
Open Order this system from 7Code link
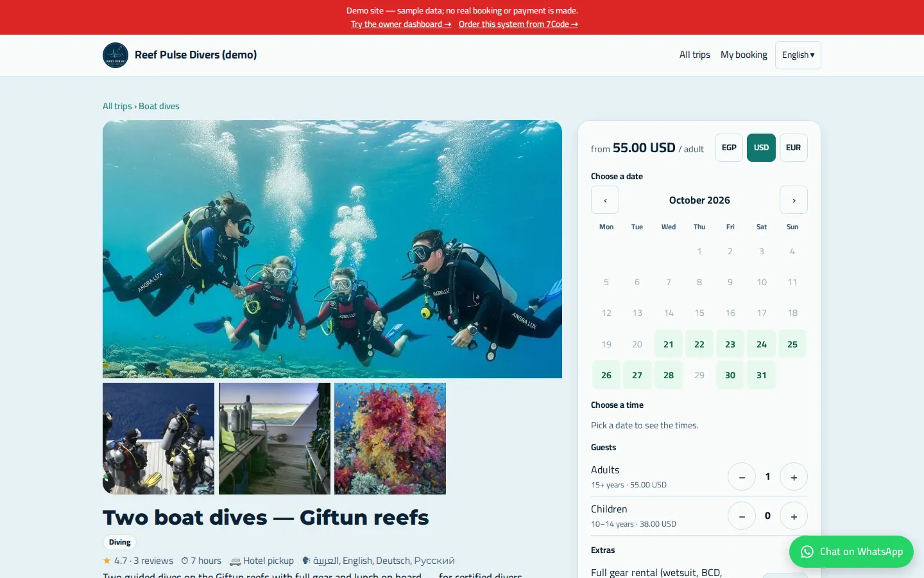click(x=518, y=24)
